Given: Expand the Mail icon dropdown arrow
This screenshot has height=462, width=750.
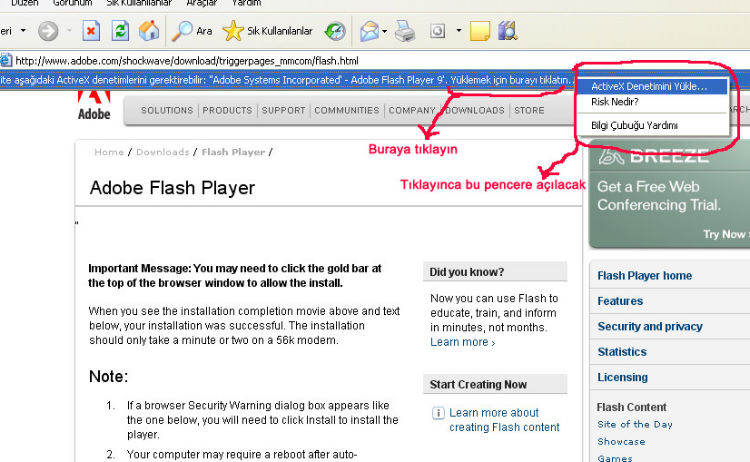Looking at the screenshot, I should pyautogui.click(x=385, y=32).
